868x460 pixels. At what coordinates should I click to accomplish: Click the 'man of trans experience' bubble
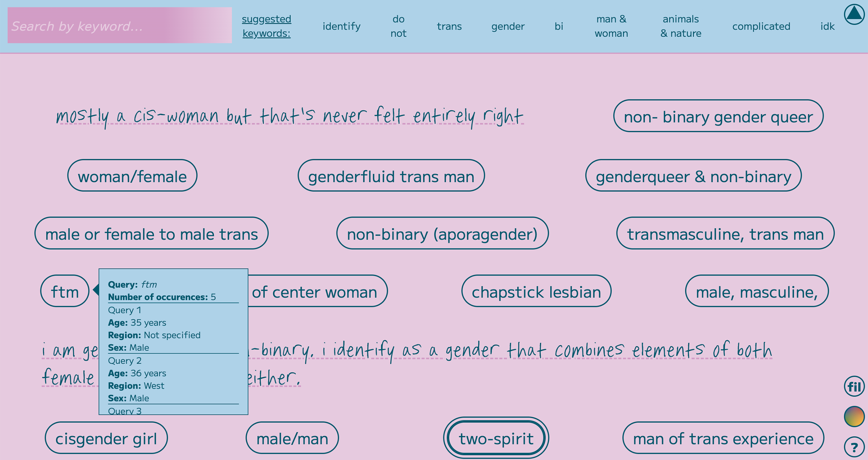point(723,438)
